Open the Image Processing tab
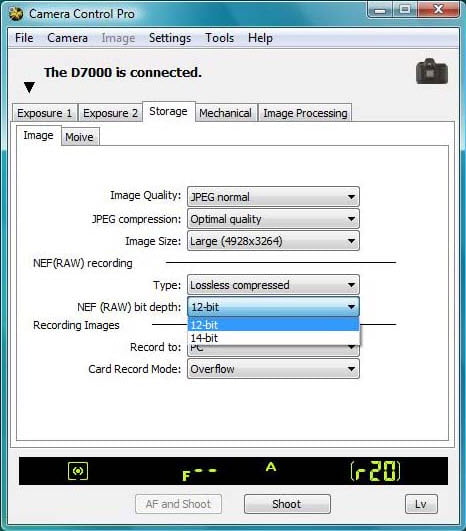The width and height of the screenshot is (466, 531). (x=305, y=113)
